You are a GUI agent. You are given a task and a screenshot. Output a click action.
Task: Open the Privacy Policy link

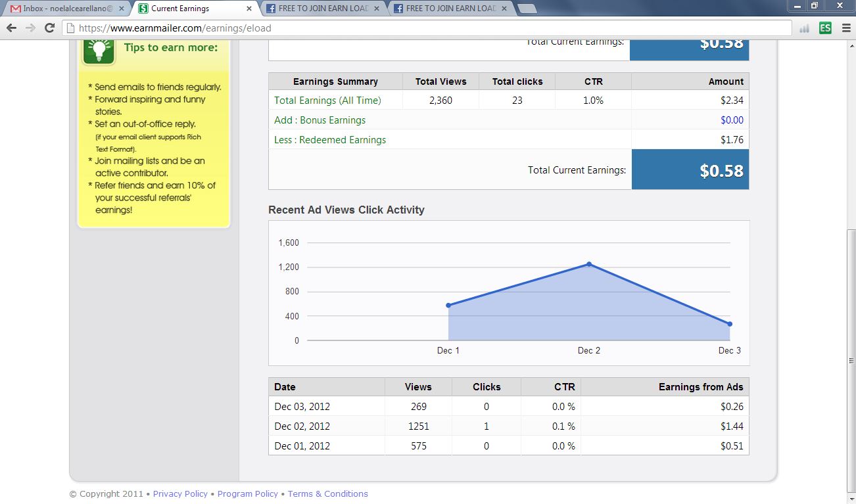180,493
